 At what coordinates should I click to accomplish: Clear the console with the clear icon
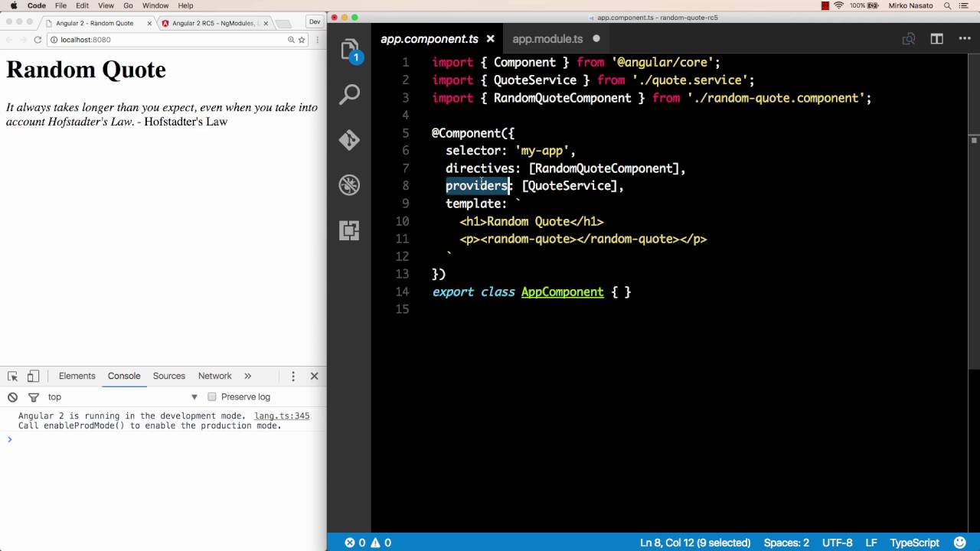coord(12,397)
